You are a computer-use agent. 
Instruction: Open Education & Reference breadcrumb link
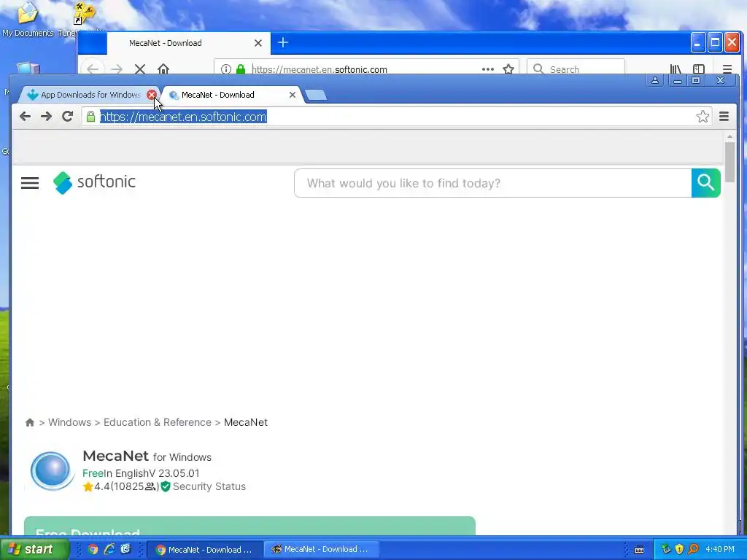(158, 422)
